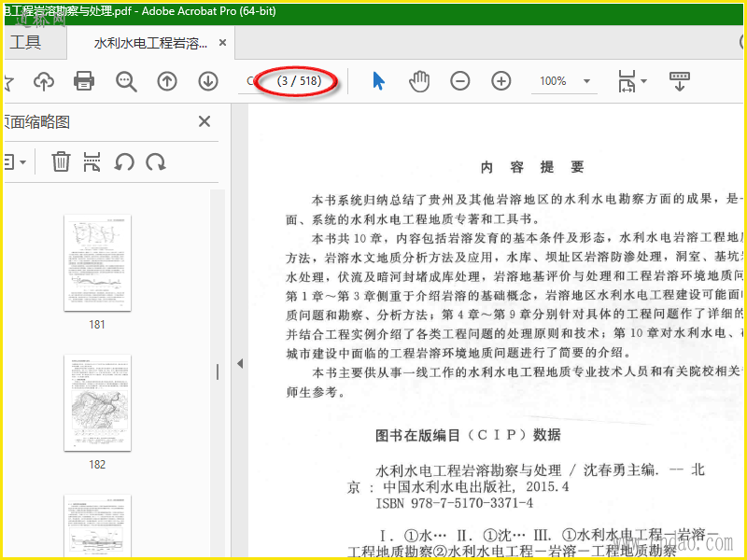Image resolution: width=747 pixels, height=560 pixels.
Task: Go to next page arrow
Action: [208, 81]
